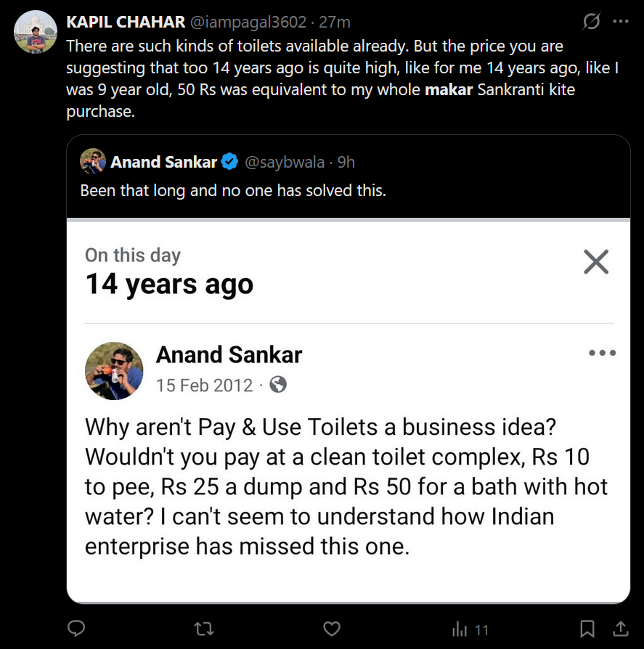Click Anand Sankar's blue verified badge
The image size is (644, 649).
(229, 162)
